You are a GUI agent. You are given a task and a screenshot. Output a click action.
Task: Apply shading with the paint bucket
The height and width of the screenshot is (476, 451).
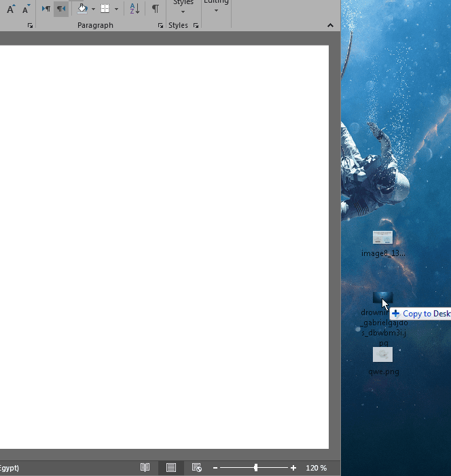[x=82, y=9]
